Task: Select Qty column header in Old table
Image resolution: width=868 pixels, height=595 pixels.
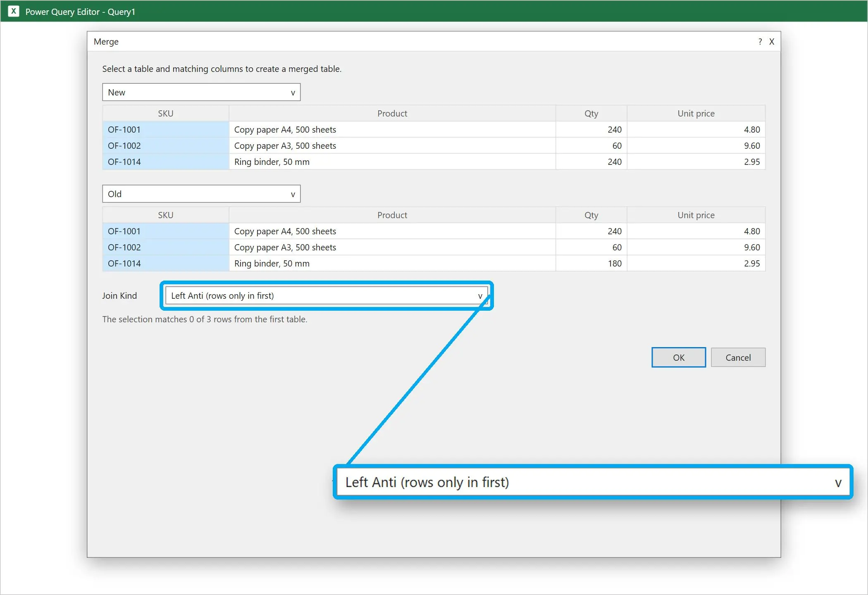Action: [x=591, y=215]
